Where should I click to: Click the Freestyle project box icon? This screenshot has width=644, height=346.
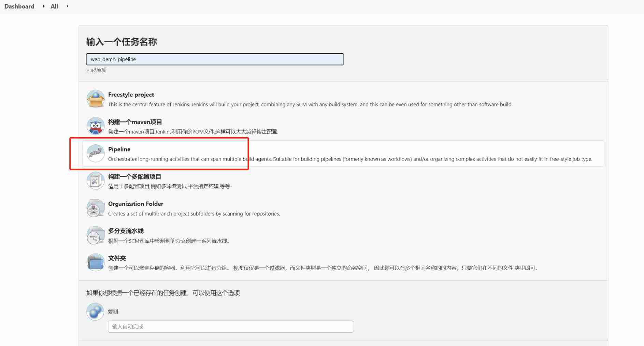[96, 99]
